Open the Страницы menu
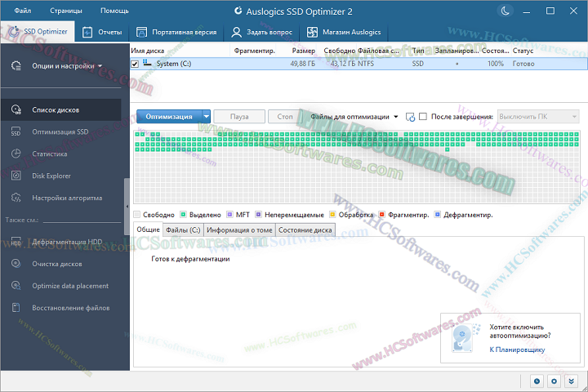The height and width of the screenshot is (392, 588). pos(66,11)
